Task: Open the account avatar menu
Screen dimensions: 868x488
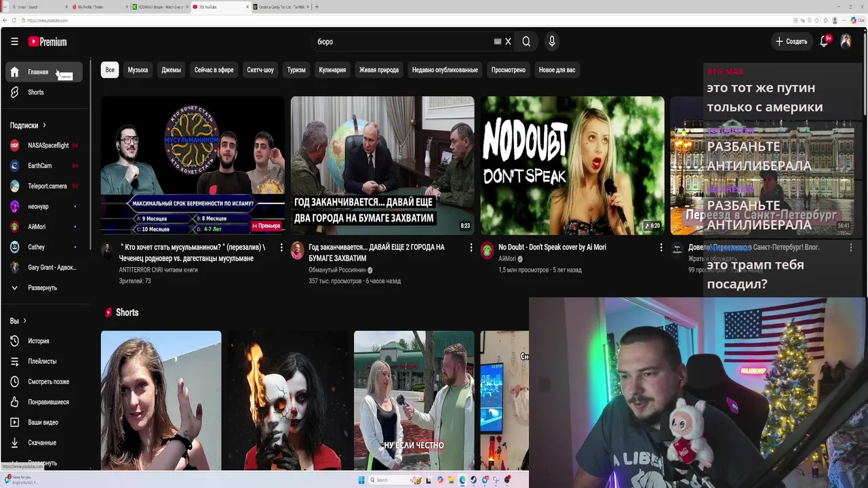Action: point(846,41)
